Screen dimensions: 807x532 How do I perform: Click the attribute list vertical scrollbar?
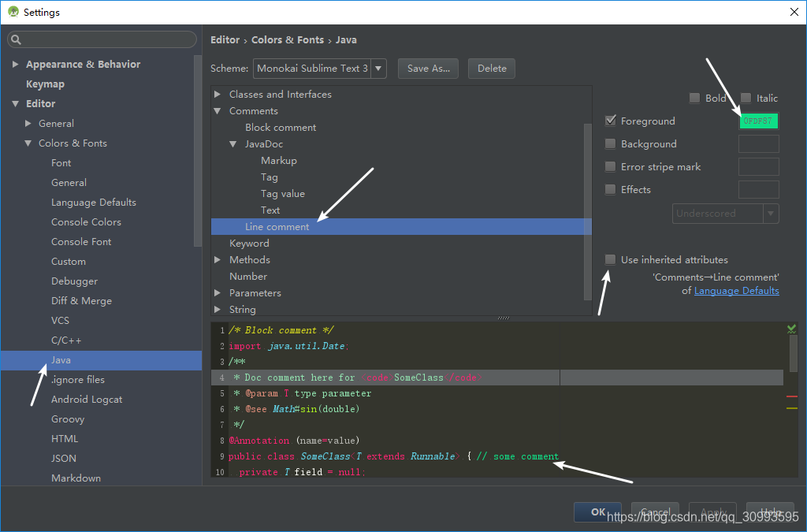tap(588, 211)
